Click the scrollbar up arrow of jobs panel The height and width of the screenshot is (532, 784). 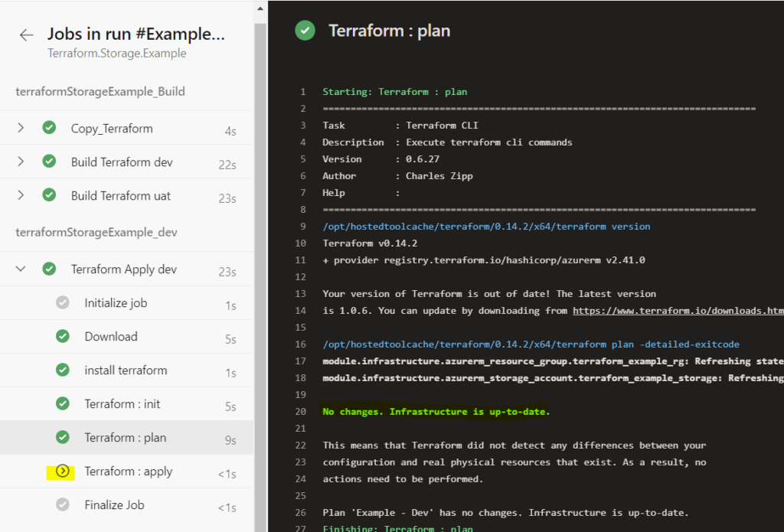[x=260, y=8]
